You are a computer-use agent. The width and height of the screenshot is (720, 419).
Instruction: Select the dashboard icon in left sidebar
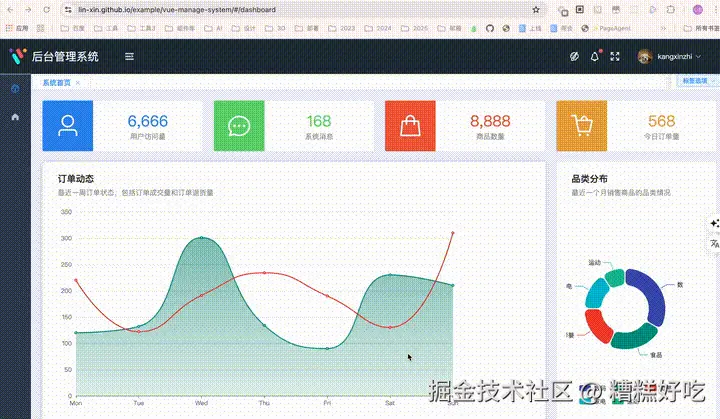click(x=15, y=88)
